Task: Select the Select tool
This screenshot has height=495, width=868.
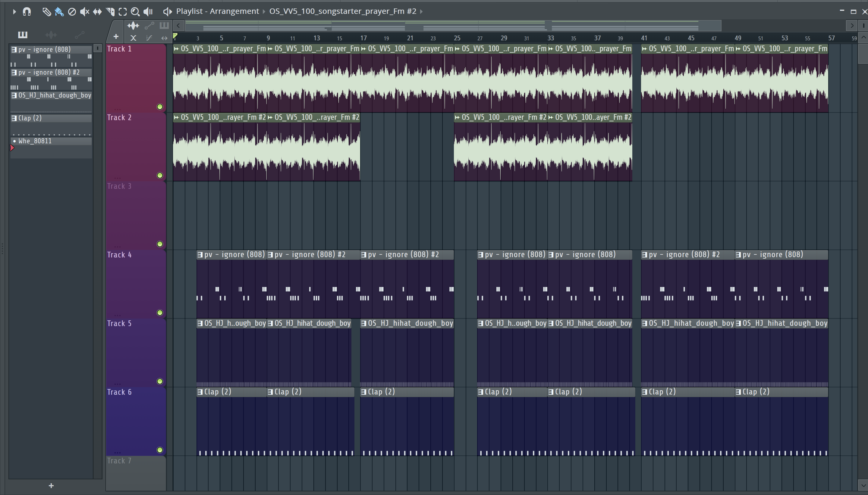Action: (x=123, y=12)
